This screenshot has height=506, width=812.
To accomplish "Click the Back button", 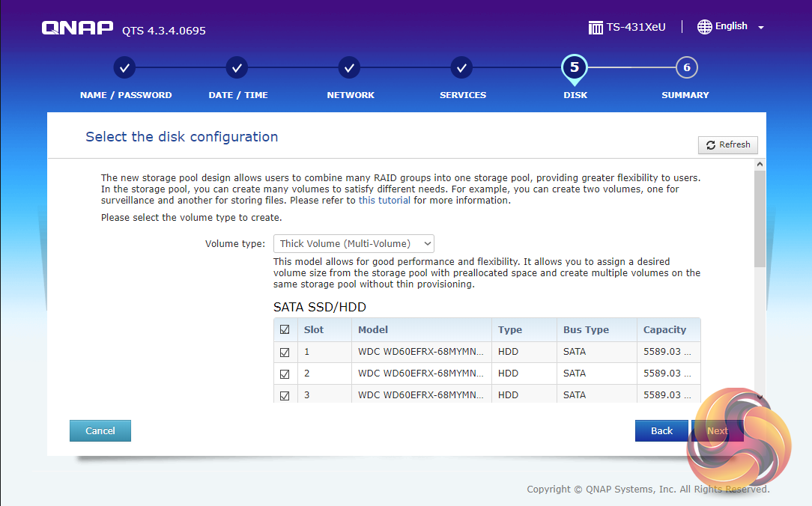I will coord(661,430).
